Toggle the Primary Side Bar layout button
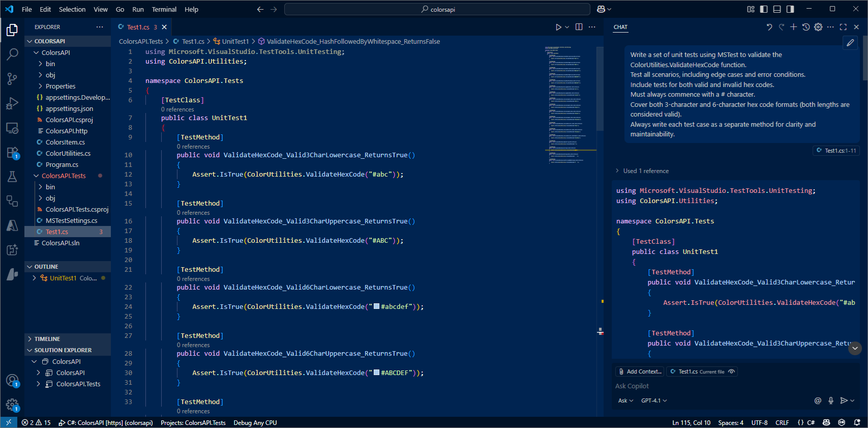This screenshot has width=868, height=428. click(764, 9)
